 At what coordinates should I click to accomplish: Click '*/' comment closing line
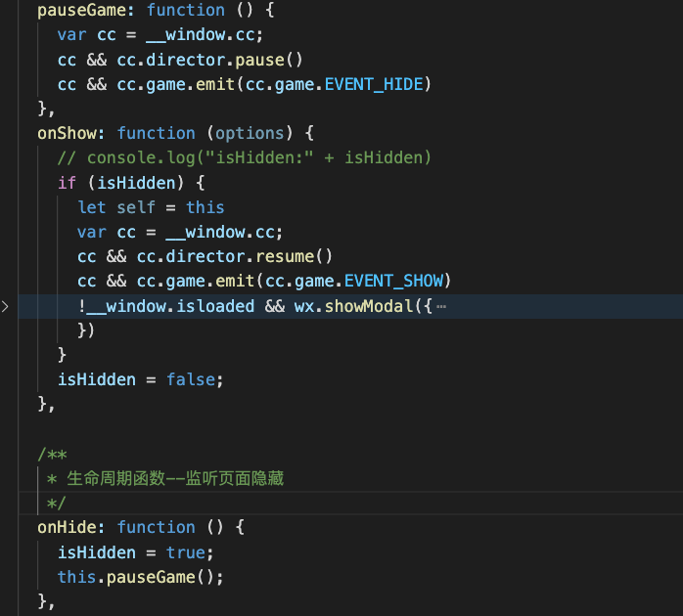(56, 504)
